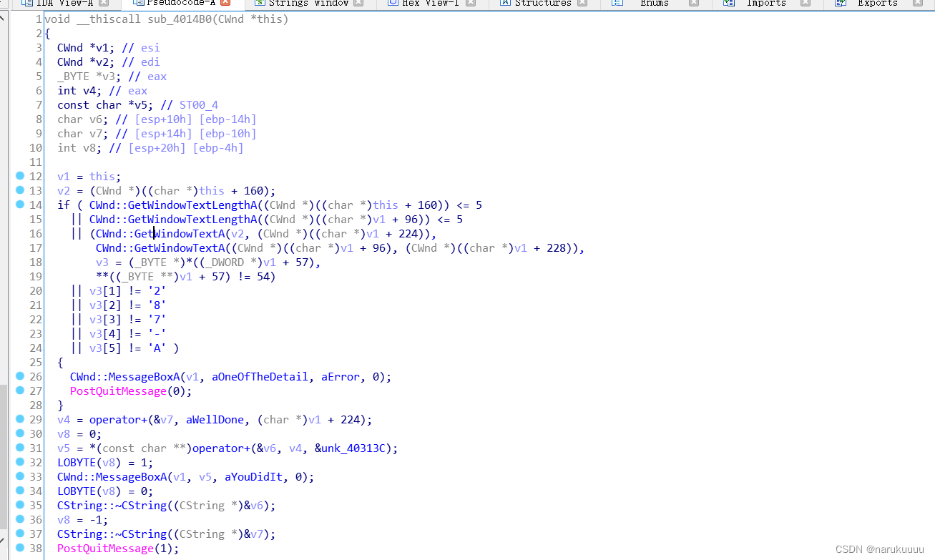Screen dimensions: 935x560
Task: Click the v1 = this assignment
Action: coord(89,177)
